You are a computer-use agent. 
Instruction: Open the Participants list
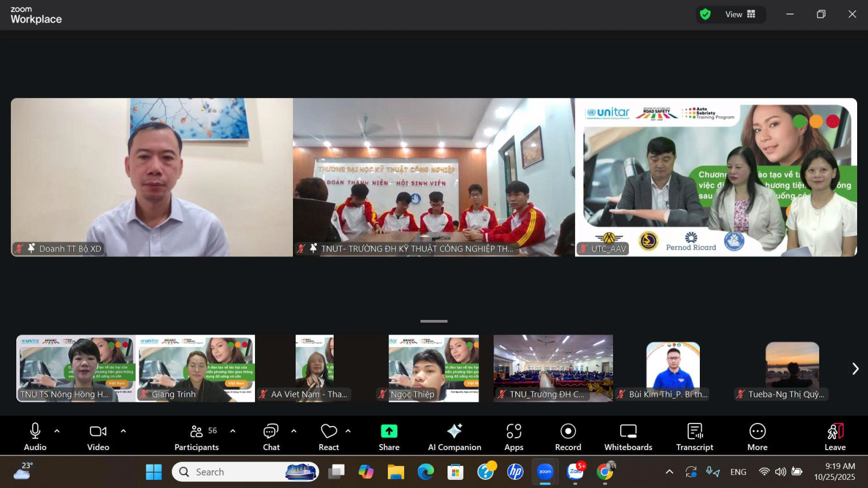pos(196,436)
